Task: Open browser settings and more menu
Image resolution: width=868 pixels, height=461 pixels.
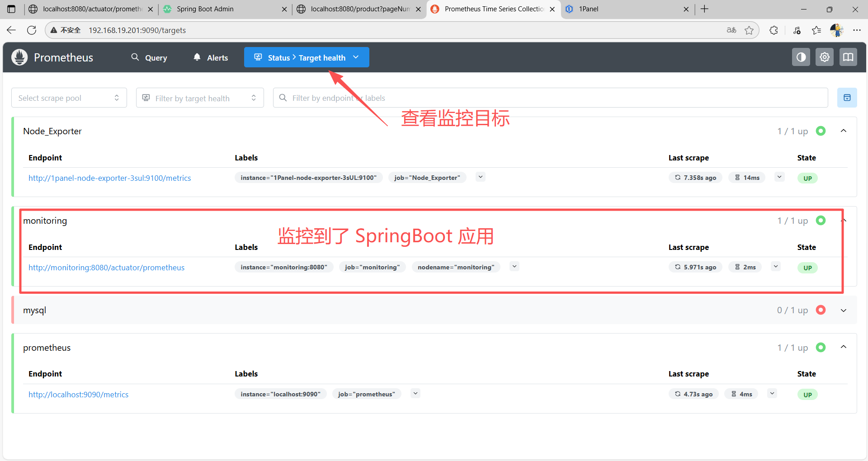Action: coord(857,30)
